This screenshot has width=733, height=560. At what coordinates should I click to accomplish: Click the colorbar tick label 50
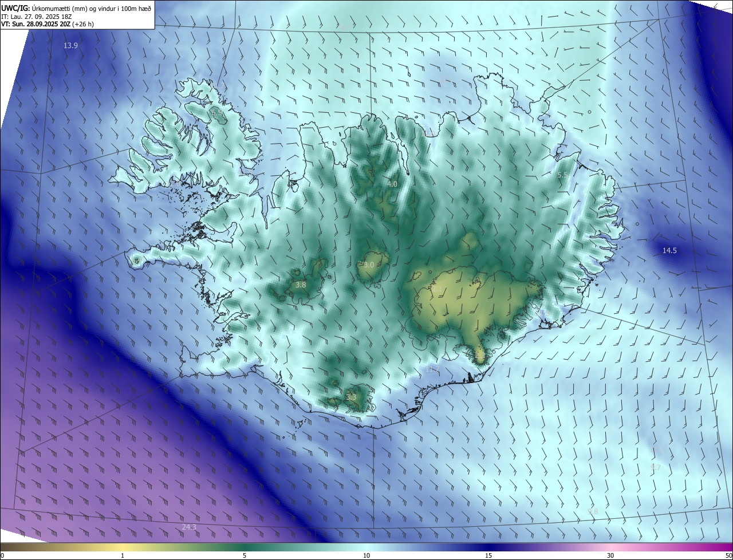tap(728, 555)
